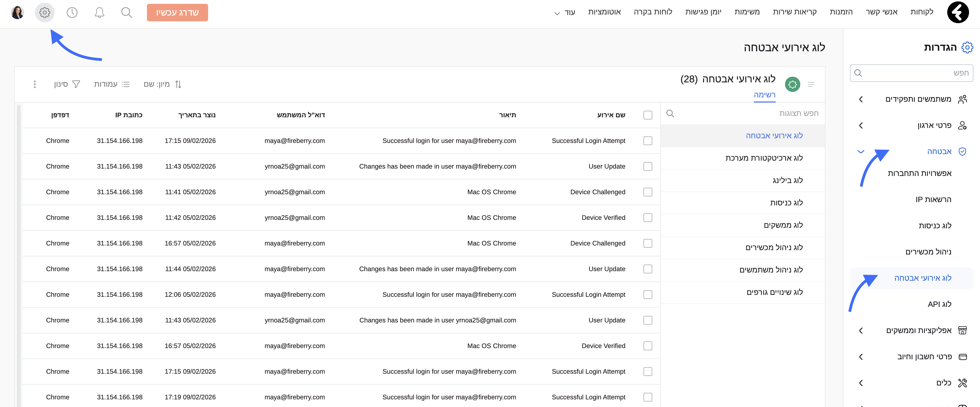Click the green security log badge icon
980x407 pixels.
[x=792, y=84]
